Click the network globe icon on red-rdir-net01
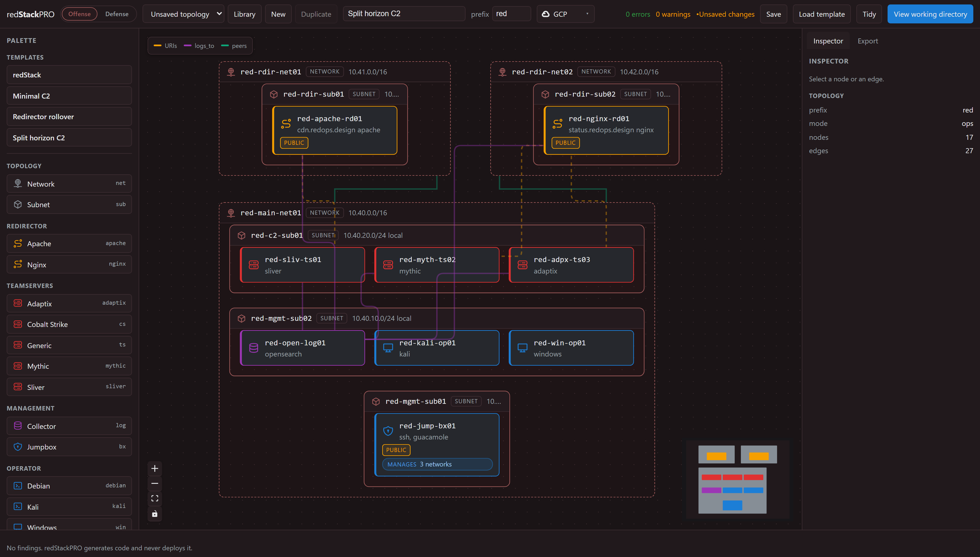 [x=231, y=72]
